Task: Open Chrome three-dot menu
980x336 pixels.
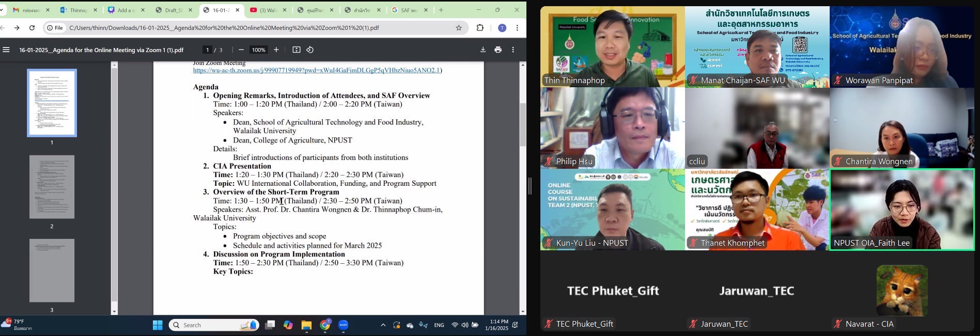Action: (x=517, y=28)
